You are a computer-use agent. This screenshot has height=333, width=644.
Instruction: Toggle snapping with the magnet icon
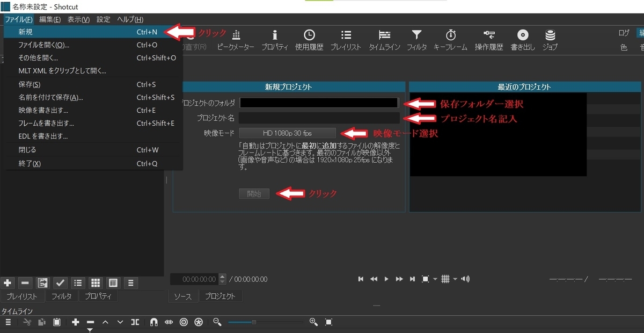(153, 322)
